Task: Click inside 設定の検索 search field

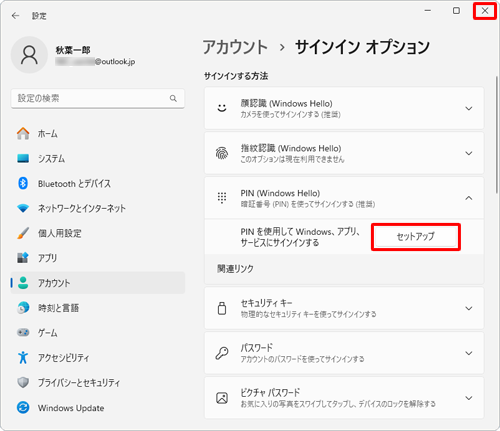Action: pyautogui.click(x=98, y=98)
